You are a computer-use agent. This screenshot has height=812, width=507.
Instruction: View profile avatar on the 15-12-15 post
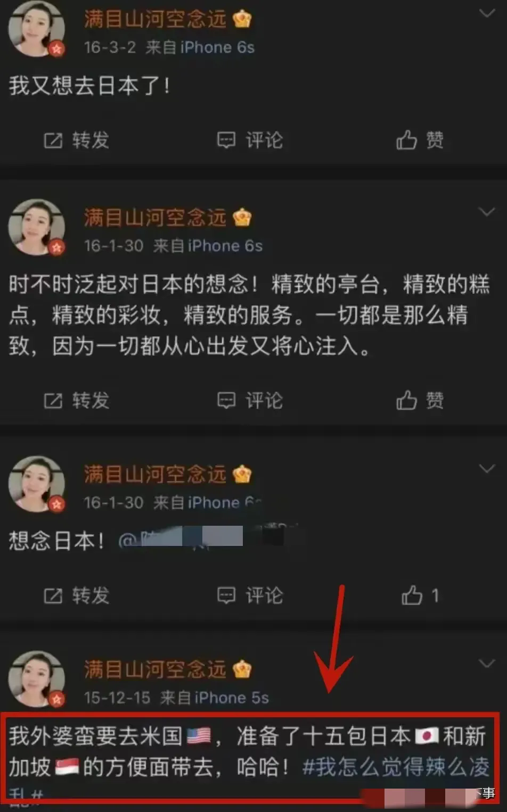pos(36,678)
